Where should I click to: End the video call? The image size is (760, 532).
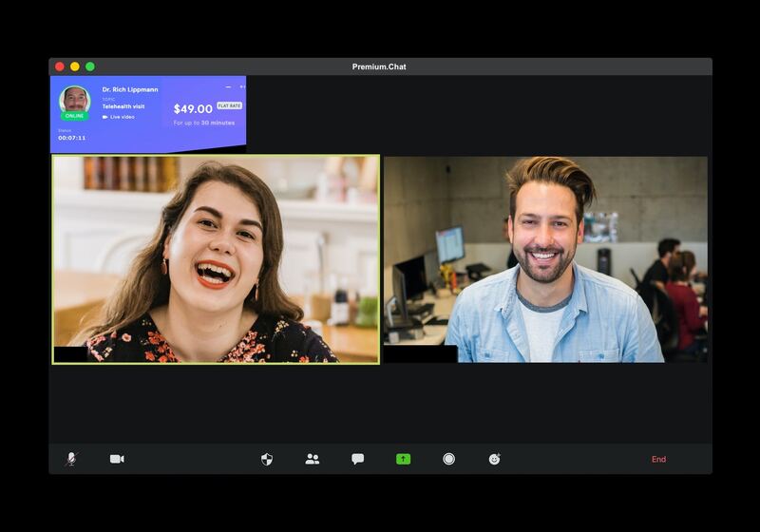[x=658, y=459]
